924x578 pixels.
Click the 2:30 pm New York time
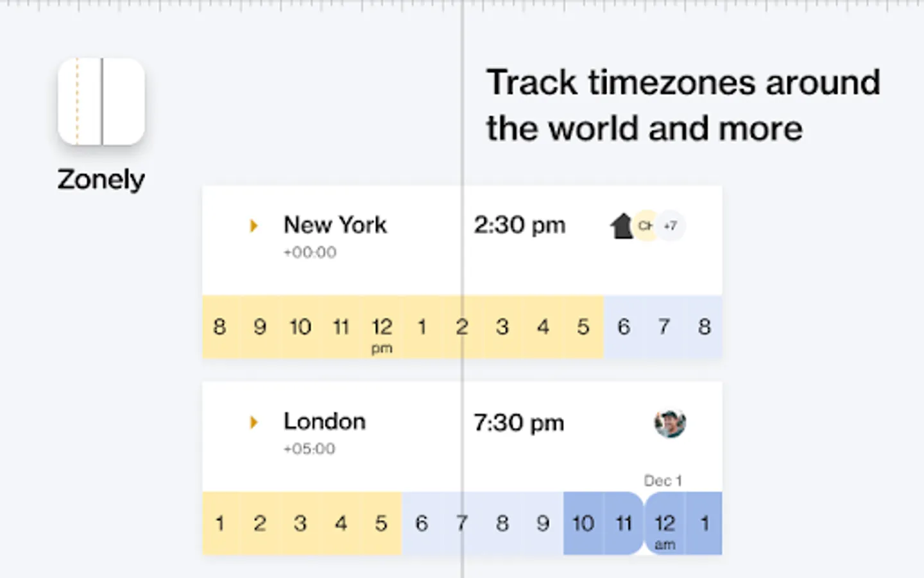520,225
